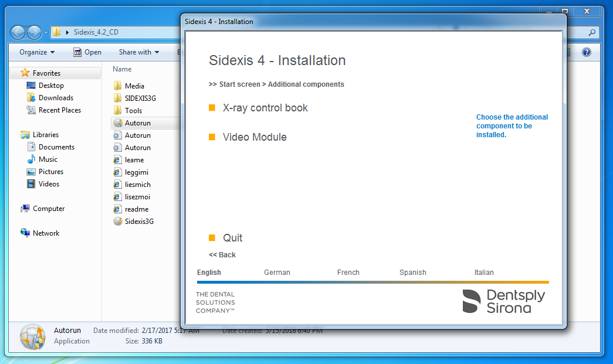Select X-ray control book component
This screenshot has height=364, width=613.
point(265,108)
